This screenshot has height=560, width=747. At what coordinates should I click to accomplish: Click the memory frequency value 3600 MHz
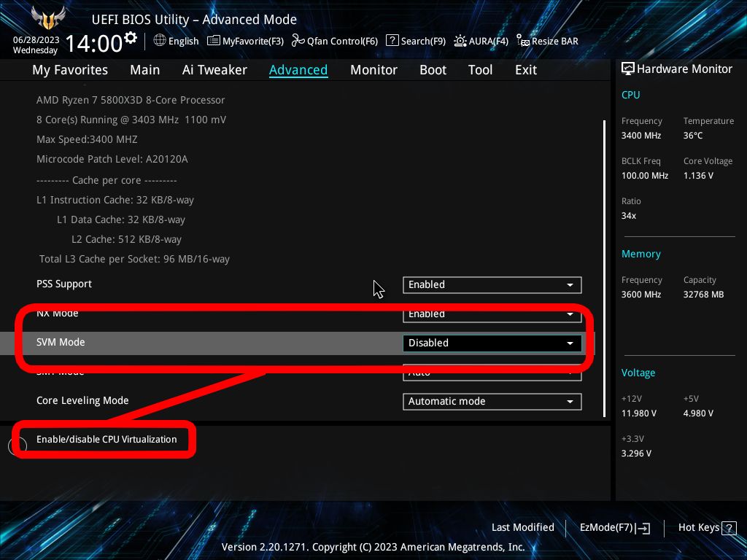[x=640, y=295]
